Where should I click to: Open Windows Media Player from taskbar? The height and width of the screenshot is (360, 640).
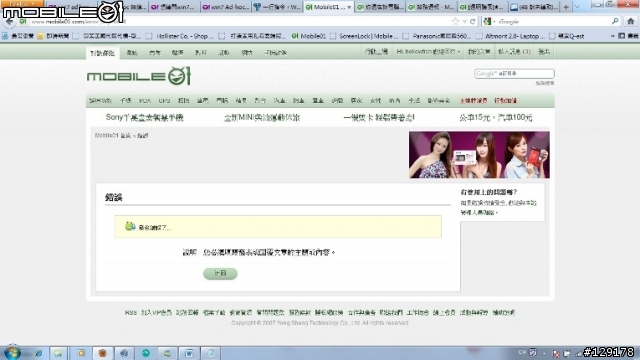pos(81,353)
